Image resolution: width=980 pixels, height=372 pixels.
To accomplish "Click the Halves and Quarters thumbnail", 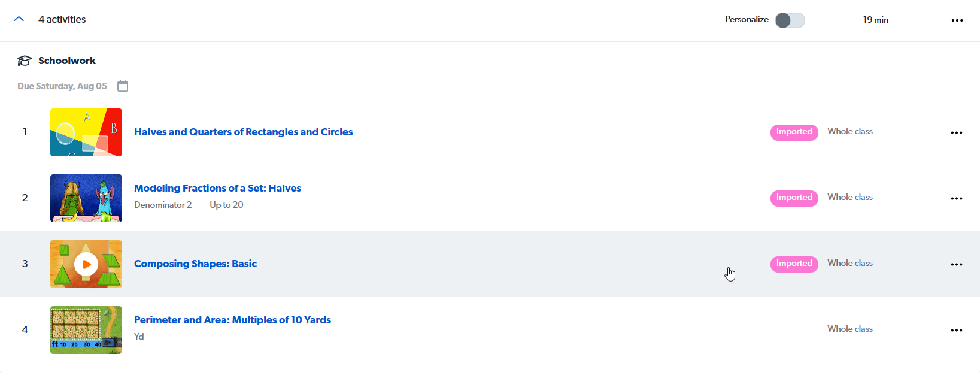I will pos(86,132).
